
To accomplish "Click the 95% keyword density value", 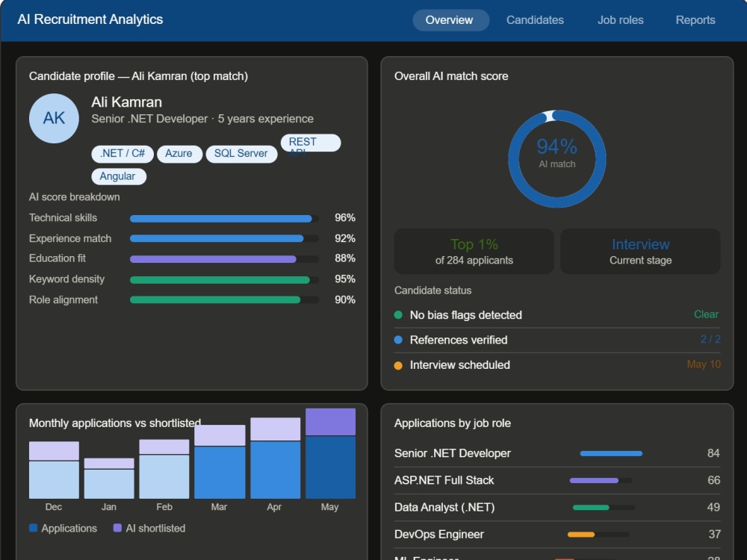I will tap(345, 279).
